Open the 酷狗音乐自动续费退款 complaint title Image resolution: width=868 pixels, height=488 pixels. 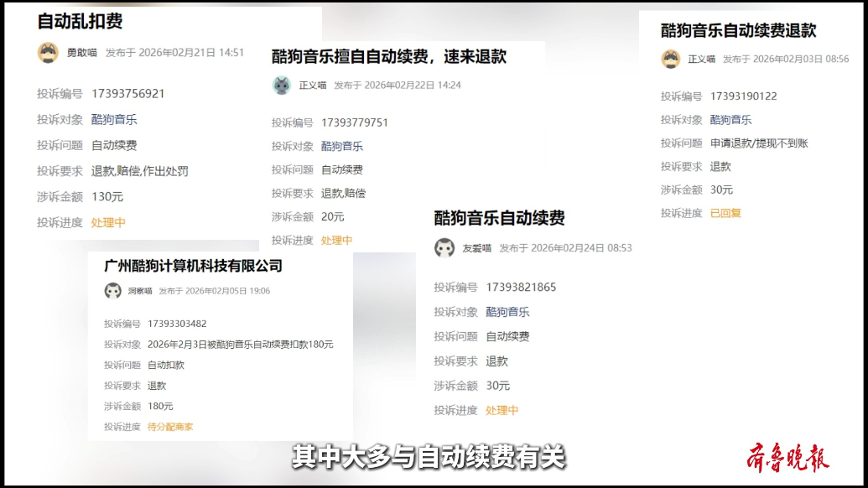point(738,31)
